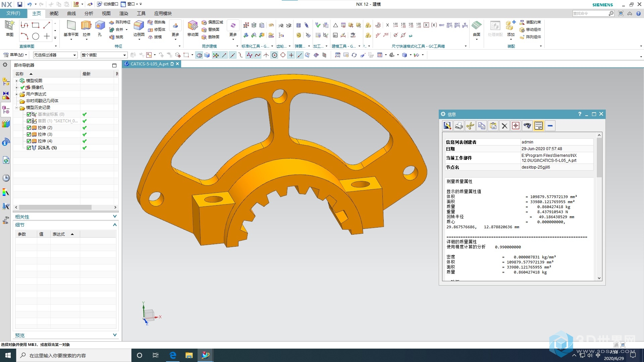644x362 pixels.
Task: Clear the info window with X icon
Action: pyautogui.click(x=504, y=126)
